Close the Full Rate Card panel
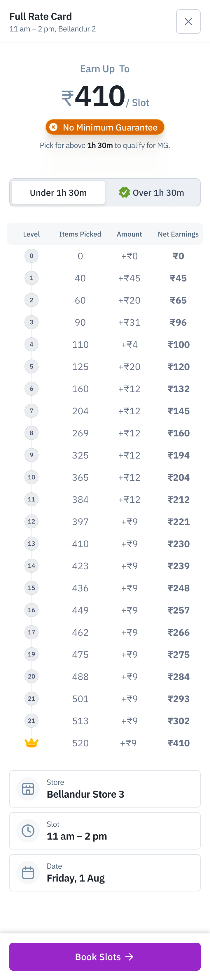 188,22
